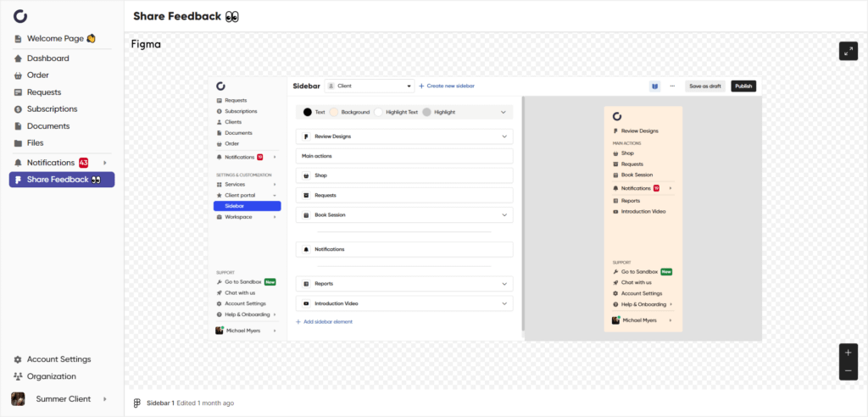Pick the peach Background color swatch
The width and height of the screenshot is (868, 417).
(x=334, y=112)
